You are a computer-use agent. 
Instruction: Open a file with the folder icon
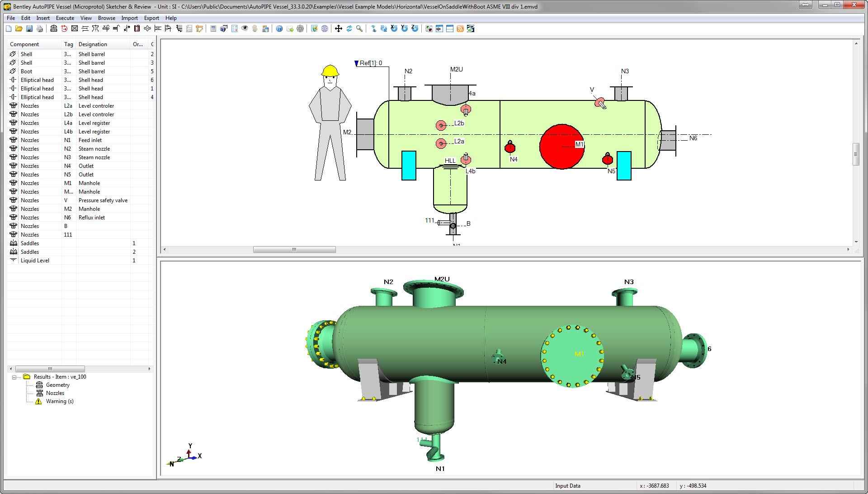[19, 28]
